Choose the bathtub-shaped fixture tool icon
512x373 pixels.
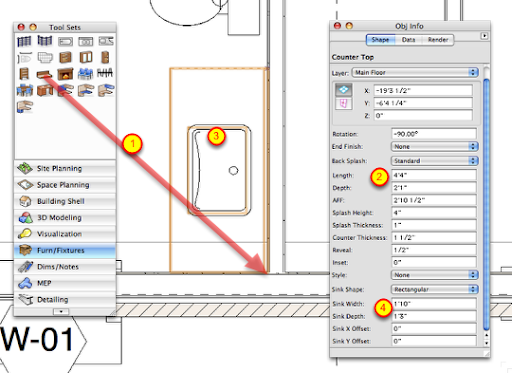point(65,41)
